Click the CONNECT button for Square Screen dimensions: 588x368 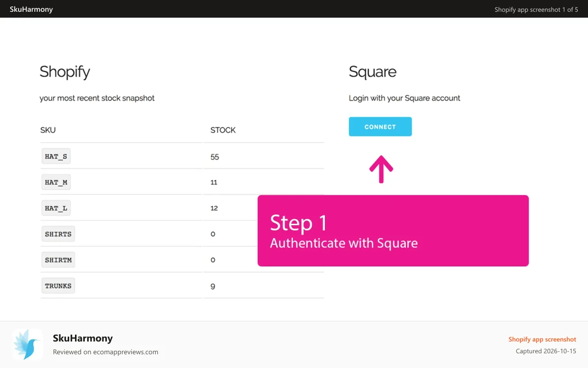point(380,127)
